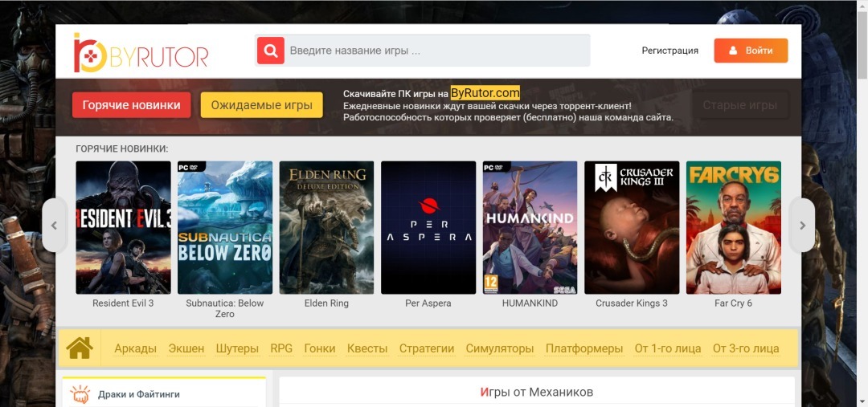Click the fighting games category icon
Screen dimensions: 868x407
click(x=80, y=394)
